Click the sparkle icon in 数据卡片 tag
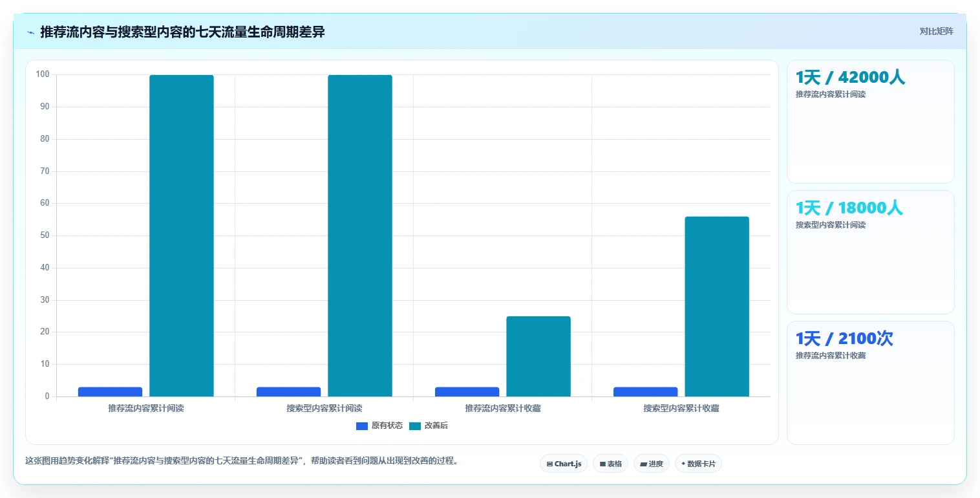980x498 pixels. 683,464
